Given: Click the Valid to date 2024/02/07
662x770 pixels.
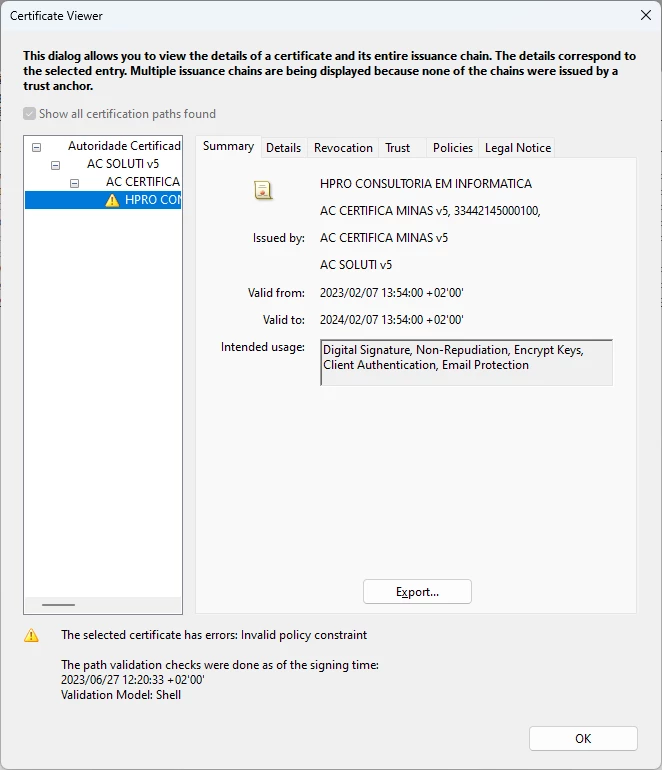Looking at the screenshot, I should pos(391,320).
